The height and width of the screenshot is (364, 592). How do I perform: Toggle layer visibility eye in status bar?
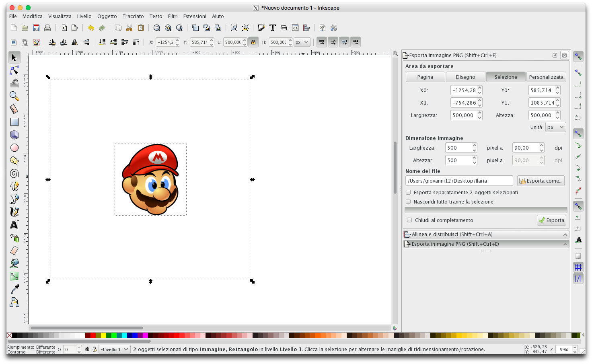(87, 350)
